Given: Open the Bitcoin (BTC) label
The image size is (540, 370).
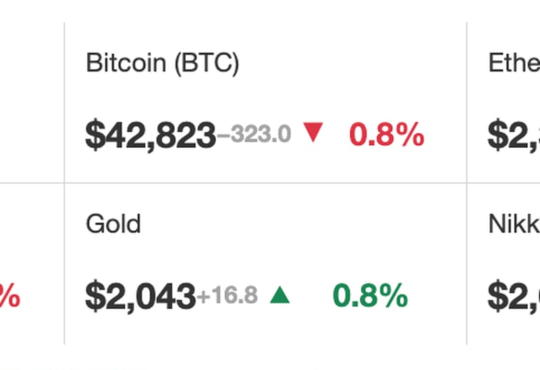Looking at the screenshot, I should pyautogui.click(x=162, y=63).
